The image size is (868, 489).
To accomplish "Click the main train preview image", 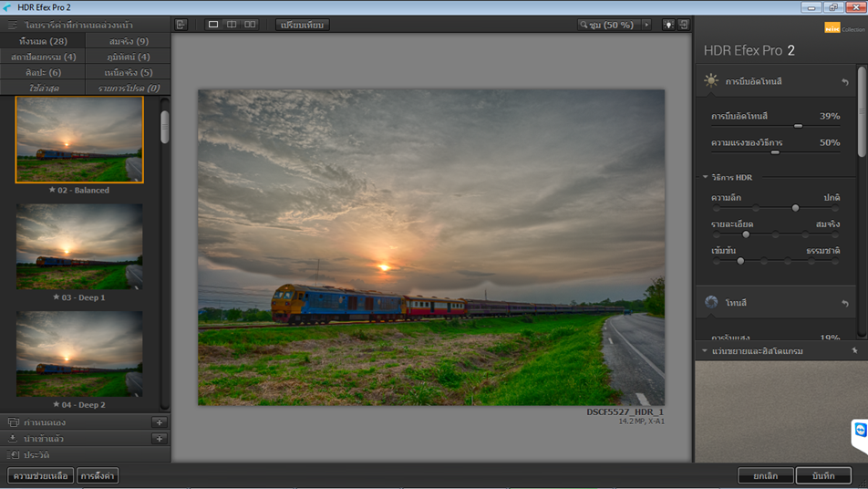I will (x=431, y=247).
